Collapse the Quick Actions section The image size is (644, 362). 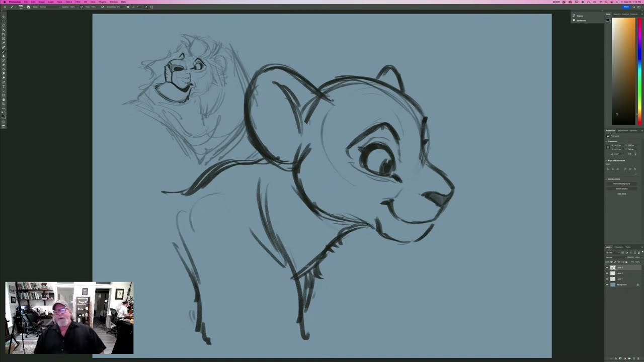click(606, 179)
